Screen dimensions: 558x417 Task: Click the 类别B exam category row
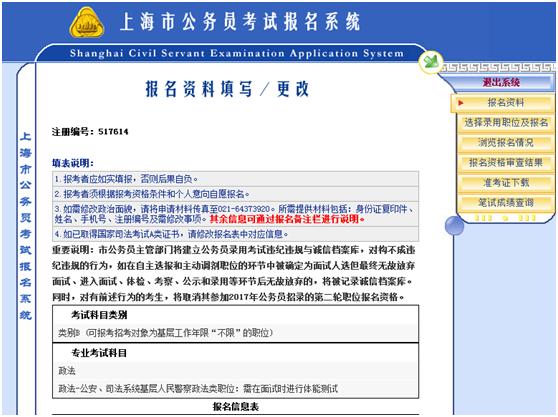click(x=235, y=333)
